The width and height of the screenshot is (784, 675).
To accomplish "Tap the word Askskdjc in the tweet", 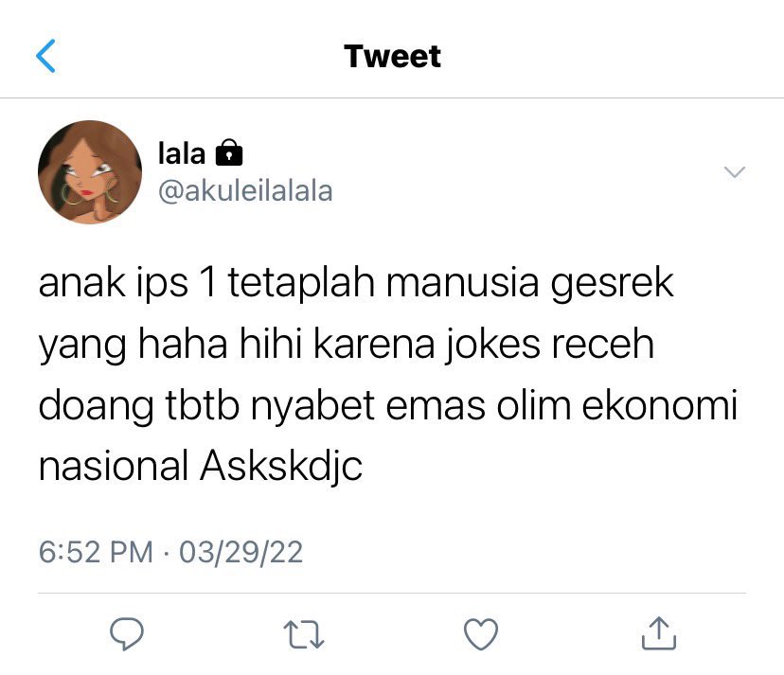I will click(281, 466).
